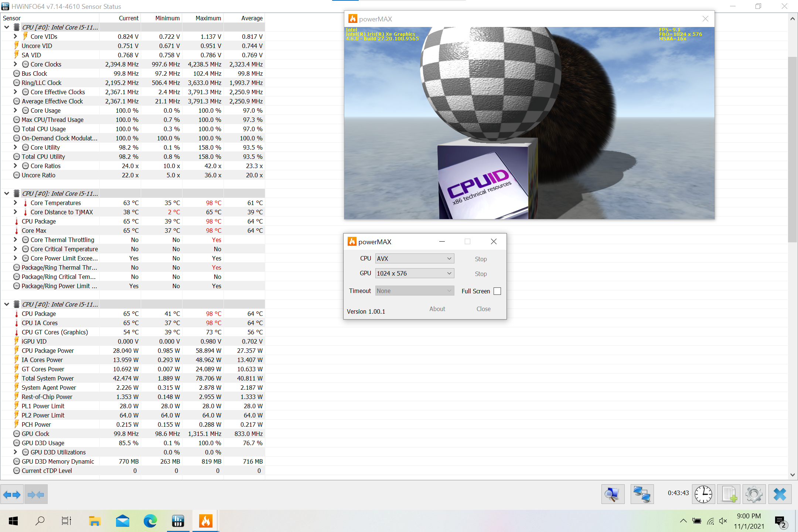Click the vertical scrollbar down arrow
This screenshot has width=798, height=532.
(792, 475)
